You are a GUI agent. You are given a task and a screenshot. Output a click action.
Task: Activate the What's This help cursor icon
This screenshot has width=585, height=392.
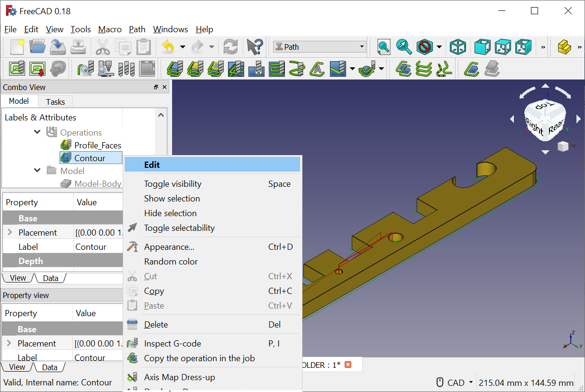click(x=255, y=47)
